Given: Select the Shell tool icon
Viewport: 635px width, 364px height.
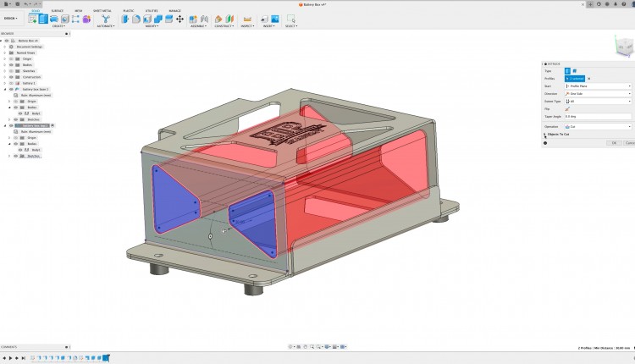Looking at the screenshot, I should tap(147, 19).
